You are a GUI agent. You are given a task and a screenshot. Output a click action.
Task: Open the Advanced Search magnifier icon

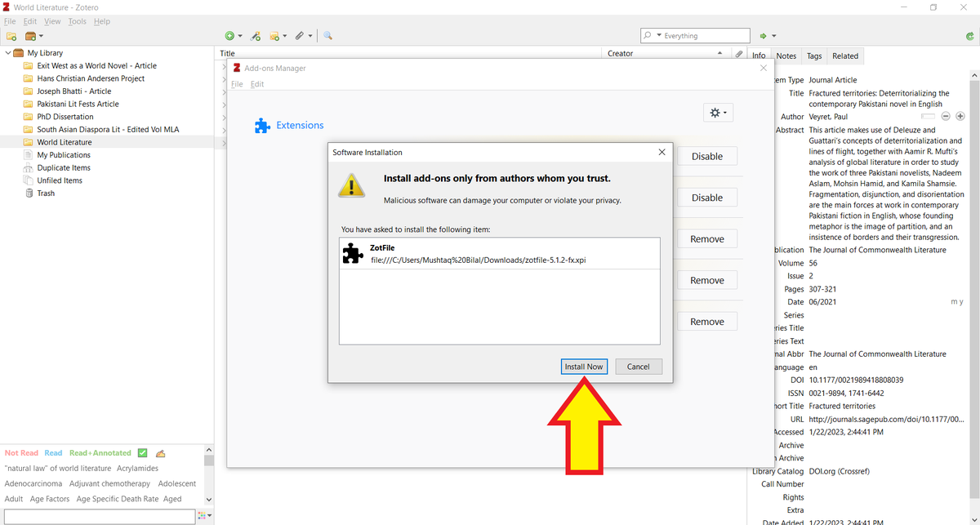[x=327, y=36]
